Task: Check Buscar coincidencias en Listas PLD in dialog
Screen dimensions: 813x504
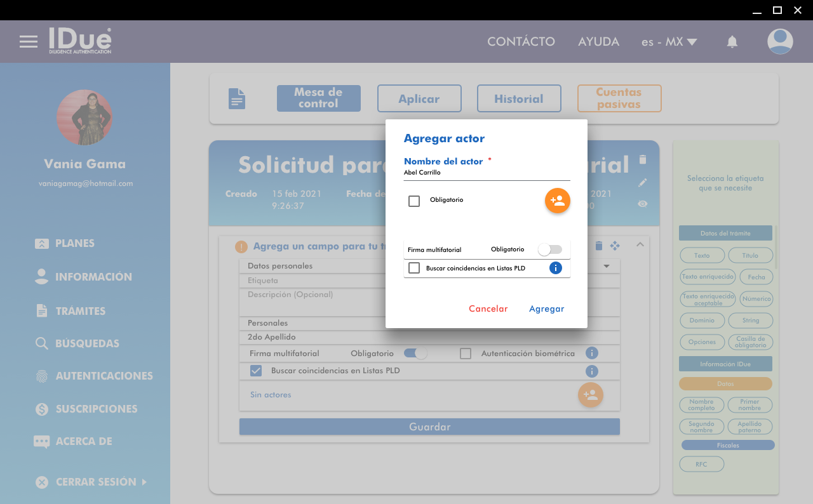Action: point(414,268)
